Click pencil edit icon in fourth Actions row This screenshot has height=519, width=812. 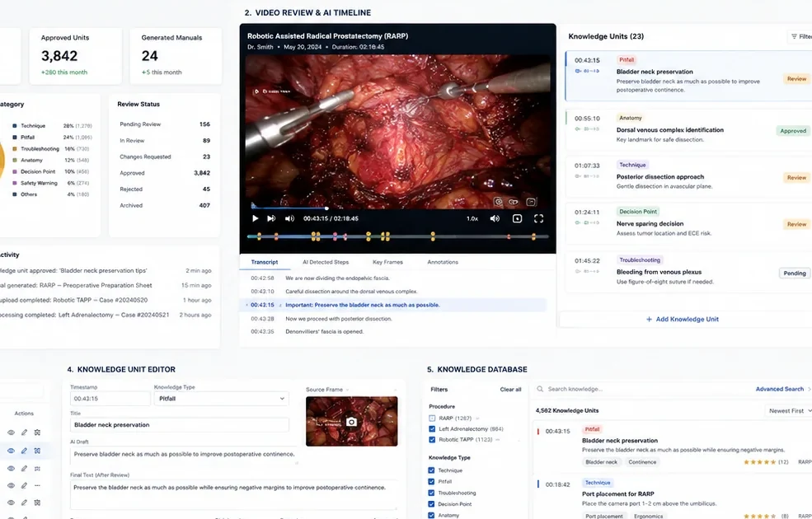pos(24,485)
